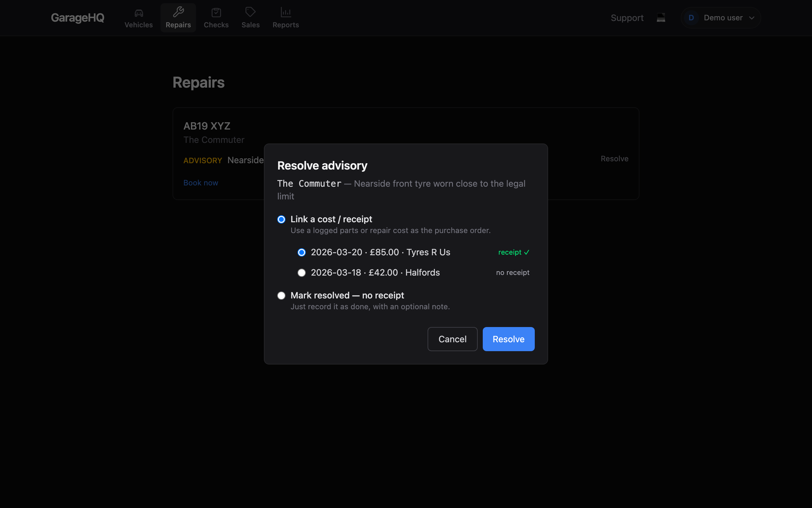
Task: Click the Resolve advisory dialog title
Action: (322, 166)
